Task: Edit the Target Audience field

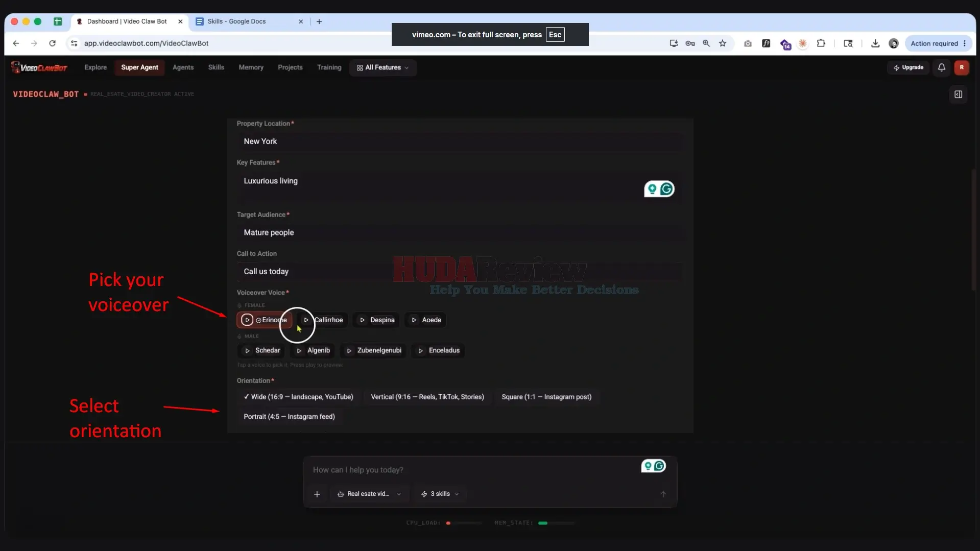Action: (460, 233)
